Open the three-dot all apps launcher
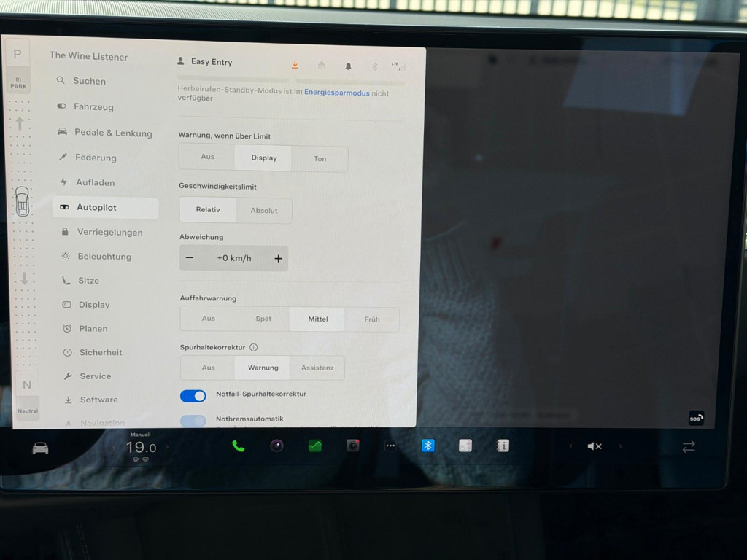 390,446
